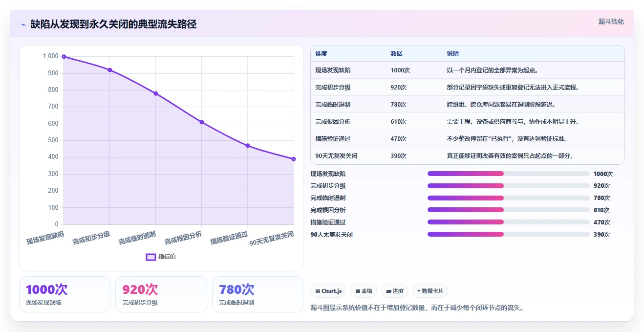Click the progress bar for 90天无复发关闭

[509, 234]
